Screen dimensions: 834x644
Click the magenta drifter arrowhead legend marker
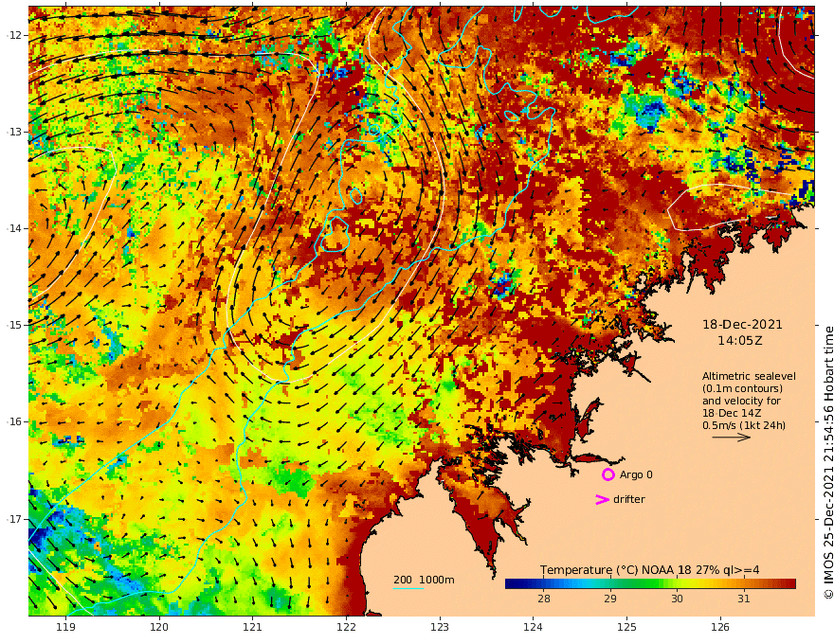click(602, 499)
